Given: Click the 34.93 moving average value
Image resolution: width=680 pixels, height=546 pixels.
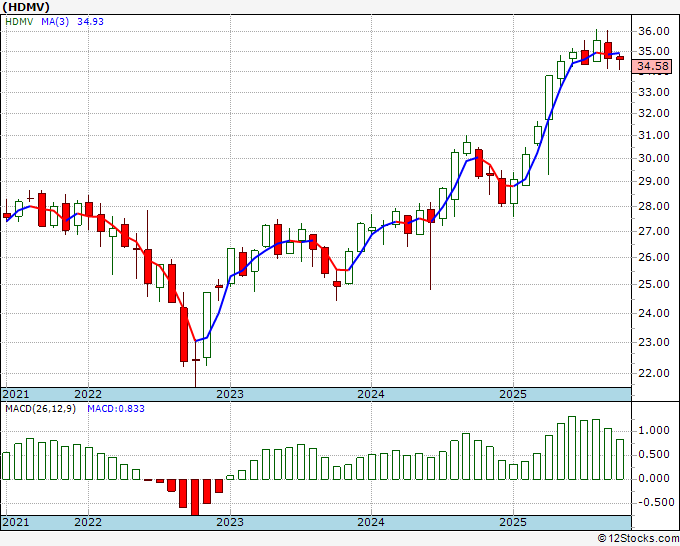Looking at the screenshot, I should 90,22.
